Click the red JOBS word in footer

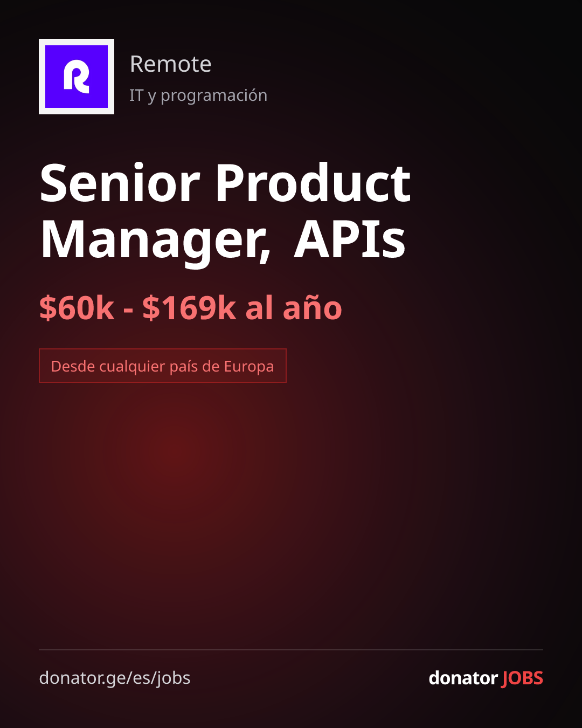tap(522, 678)
